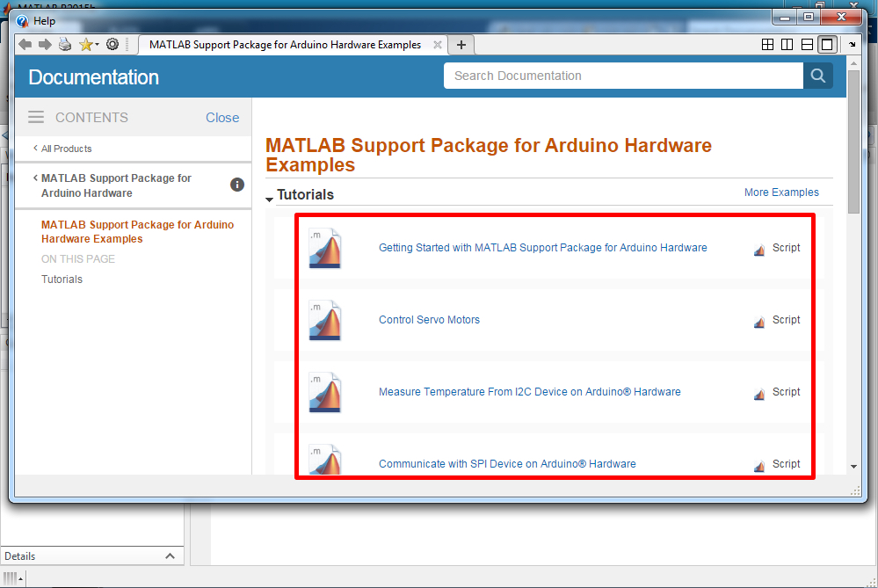Print the page using the printer icon
This screenshot has height=588, width=878.
(x=65, y=44)
